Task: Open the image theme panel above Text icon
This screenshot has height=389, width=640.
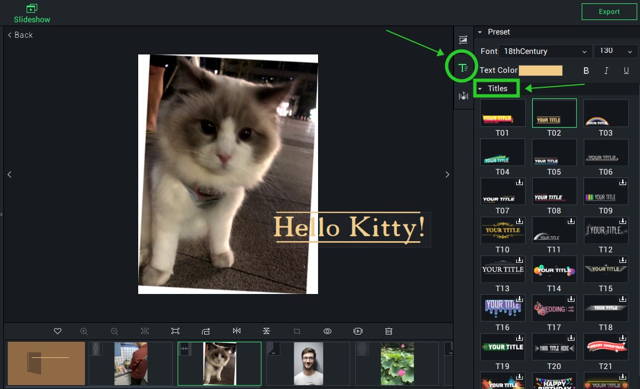Action: 463,40
